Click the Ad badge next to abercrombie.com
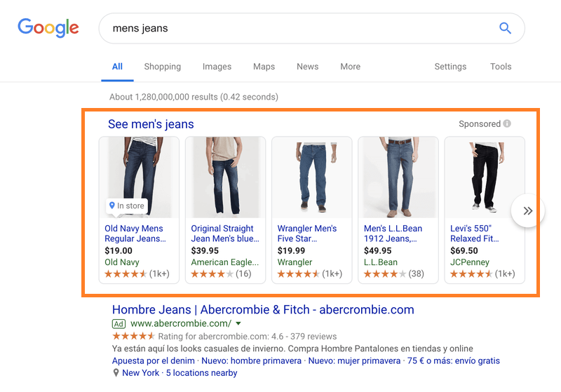The width and height of the screenshot is (561, 392). 119,324
